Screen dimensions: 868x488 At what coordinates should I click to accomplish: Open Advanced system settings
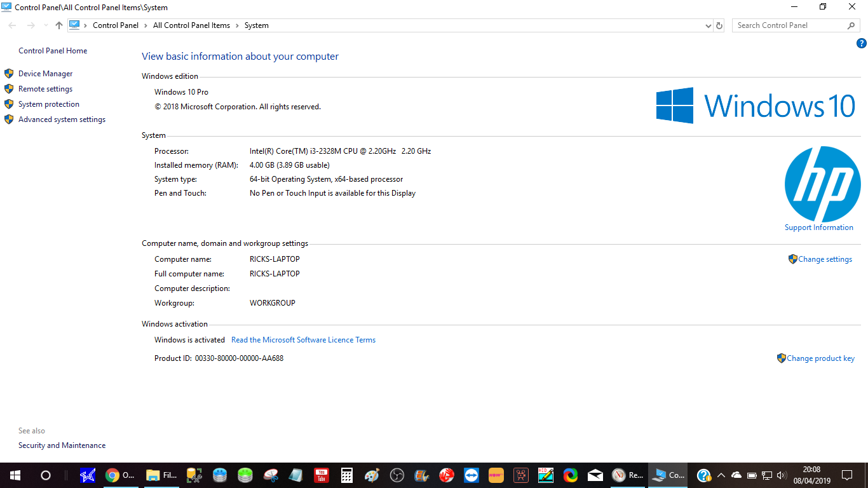[x=62, y=119]
